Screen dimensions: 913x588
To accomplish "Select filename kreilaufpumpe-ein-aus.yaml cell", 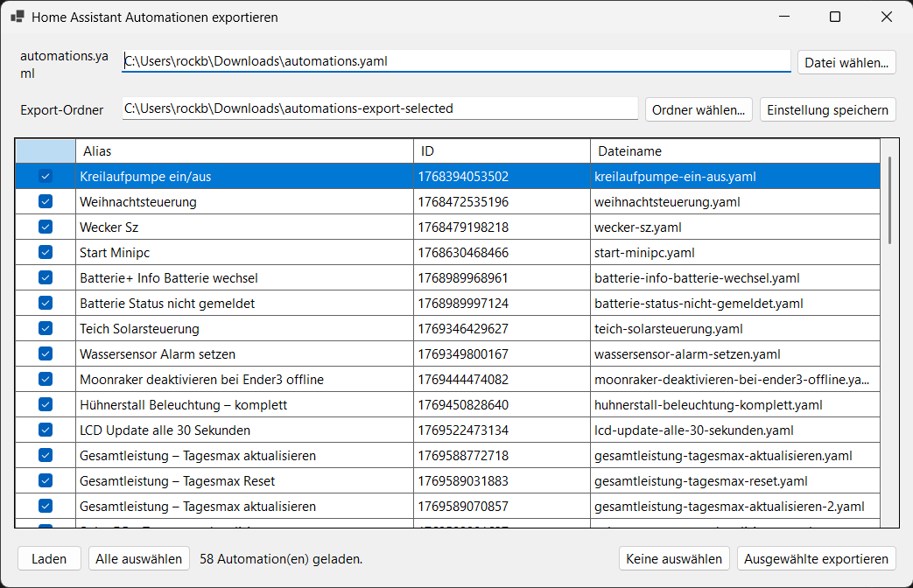I will [735, 177].
